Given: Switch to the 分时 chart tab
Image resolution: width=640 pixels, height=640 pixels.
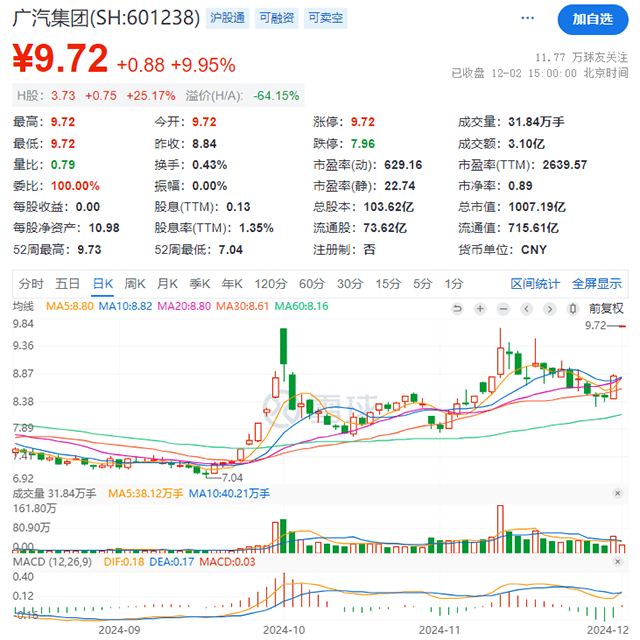Looking at the screenshot, I should [31, 283].
